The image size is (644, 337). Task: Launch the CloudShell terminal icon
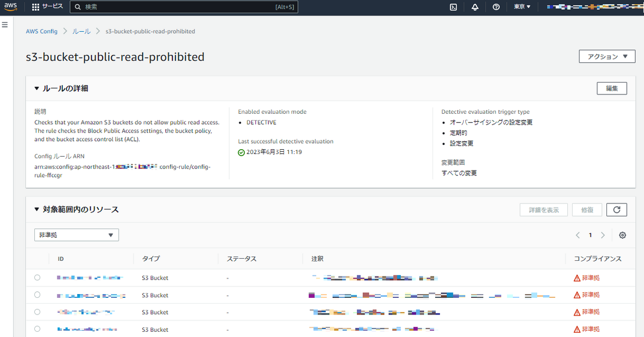[x=453, y=7]
